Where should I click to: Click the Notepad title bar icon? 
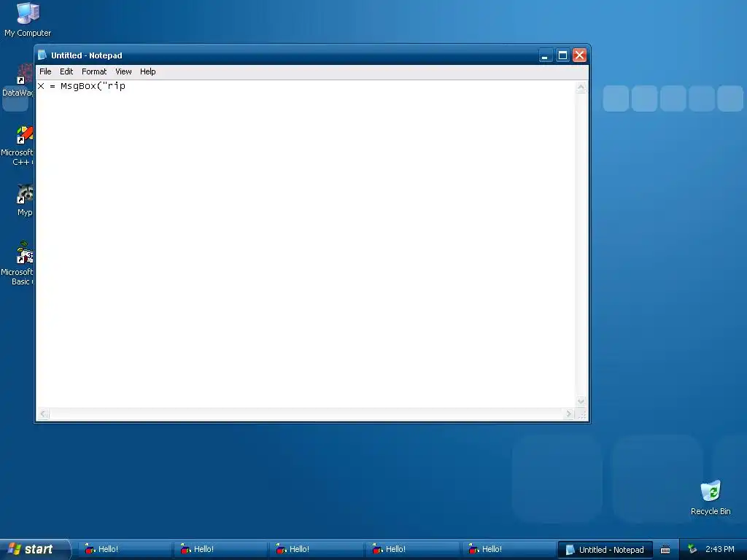click(x=42, y=55)
